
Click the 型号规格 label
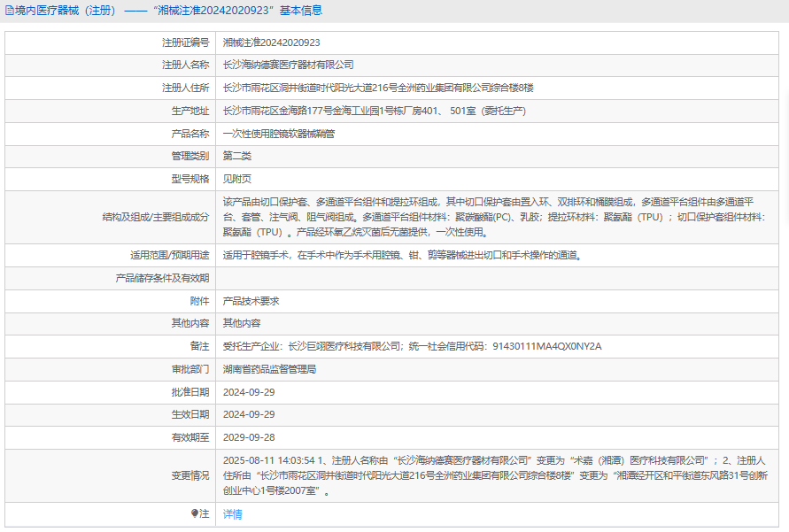[190, 179]
